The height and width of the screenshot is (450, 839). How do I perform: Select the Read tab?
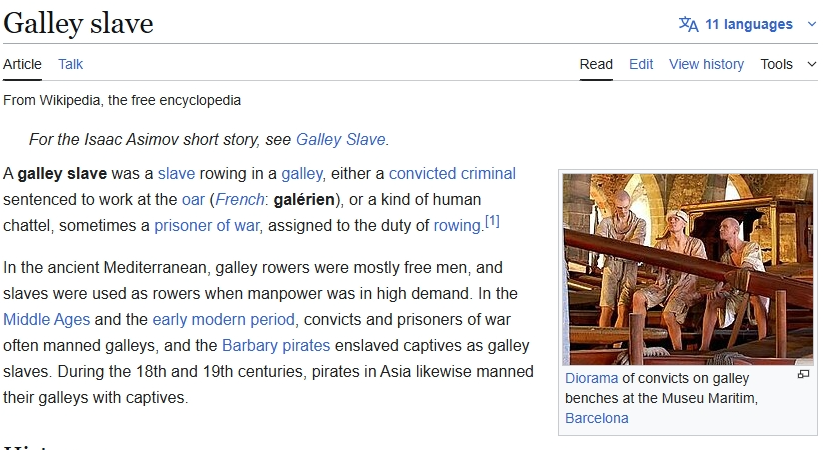[x=596, y=64]
